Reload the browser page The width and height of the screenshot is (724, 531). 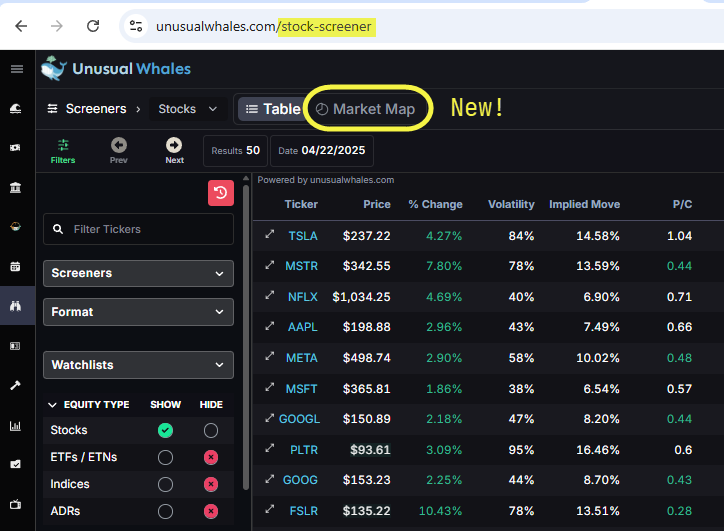point(93,26)
